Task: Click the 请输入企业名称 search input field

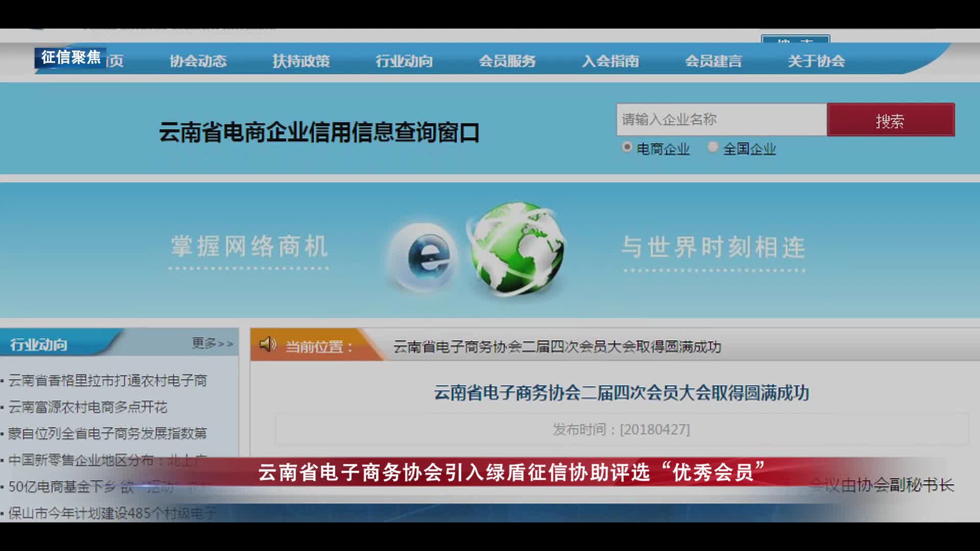Action: [x=720, y=119]
